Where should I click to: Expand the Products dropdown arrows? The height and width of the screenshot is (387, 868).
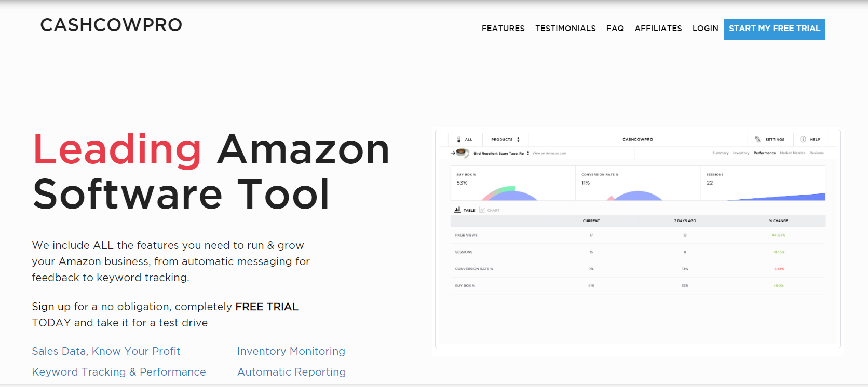point(518,140)
